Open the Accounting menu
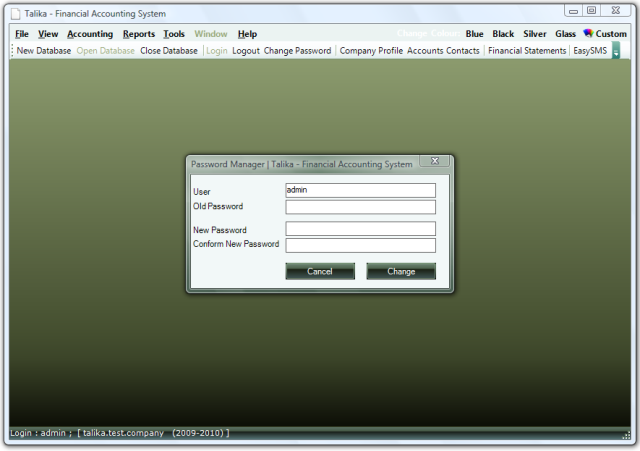 coord(90,34)
